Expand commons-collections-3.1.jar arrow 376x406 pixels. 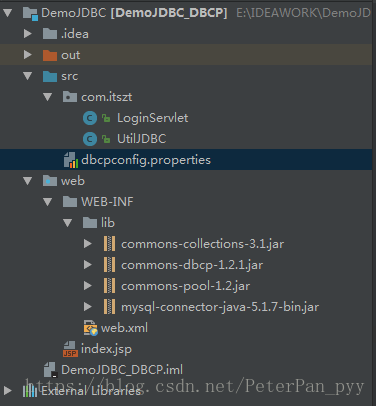[x=88, y=244]
